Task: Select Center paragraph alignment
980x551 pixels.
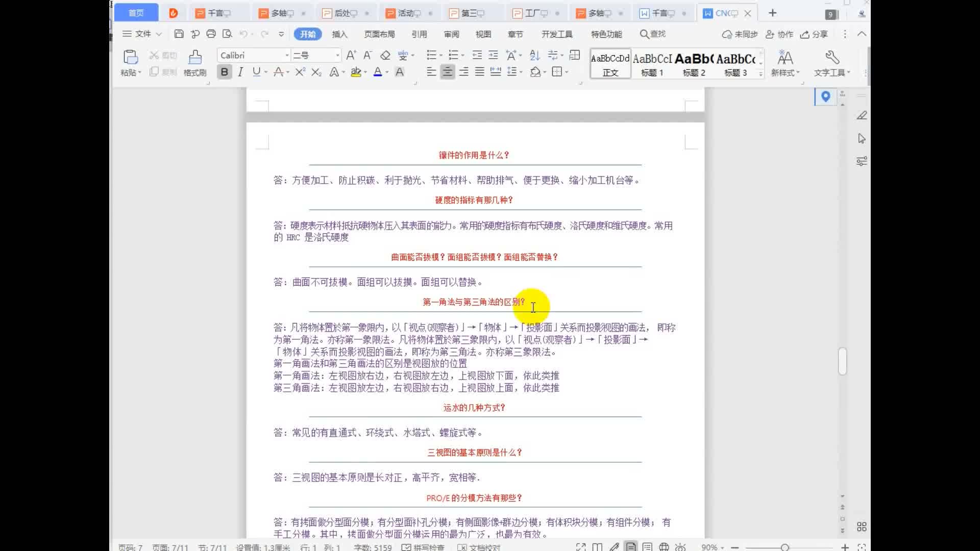Action: pyautogui.click(x=448, y=72)
